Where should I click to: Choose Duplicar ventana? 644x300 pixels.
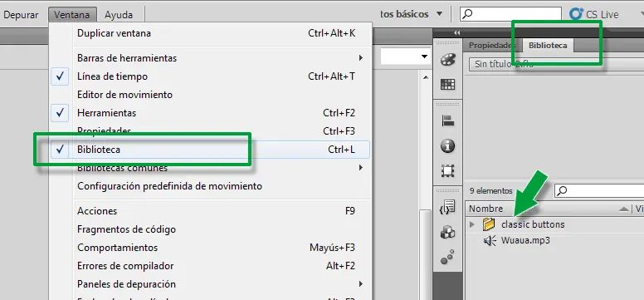point(211,33)
